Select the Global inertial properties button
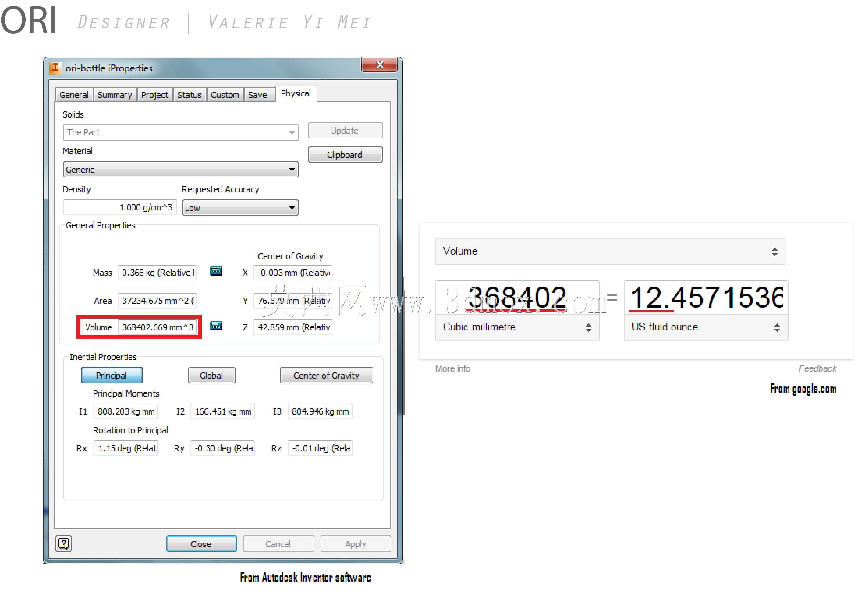Image resolution: width=868 pixels, height=601 pixels. [212, 375]
